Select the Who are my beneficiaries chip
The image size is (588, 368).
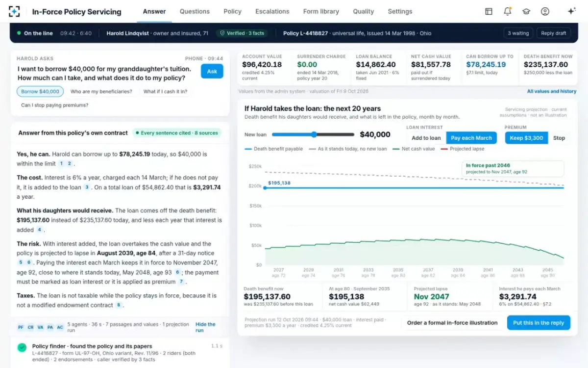pos(101,91)
